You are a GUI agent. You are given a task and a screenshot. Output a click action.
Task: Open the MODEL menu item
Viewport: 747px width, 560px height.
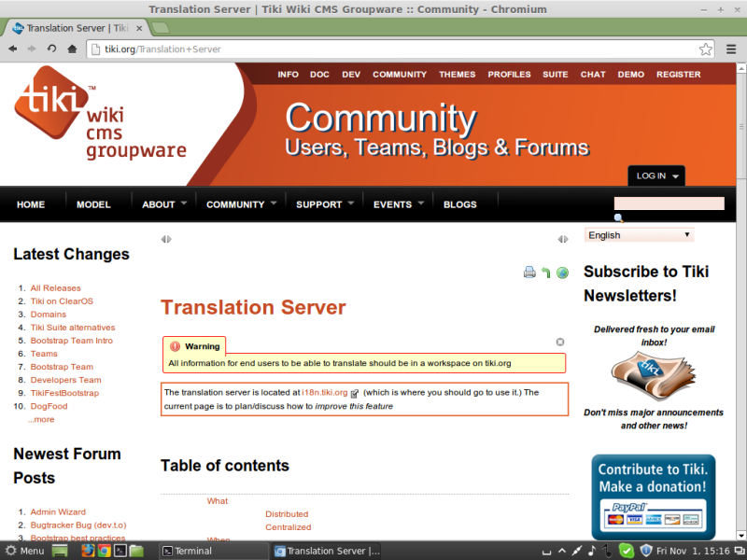click(93, 204)
